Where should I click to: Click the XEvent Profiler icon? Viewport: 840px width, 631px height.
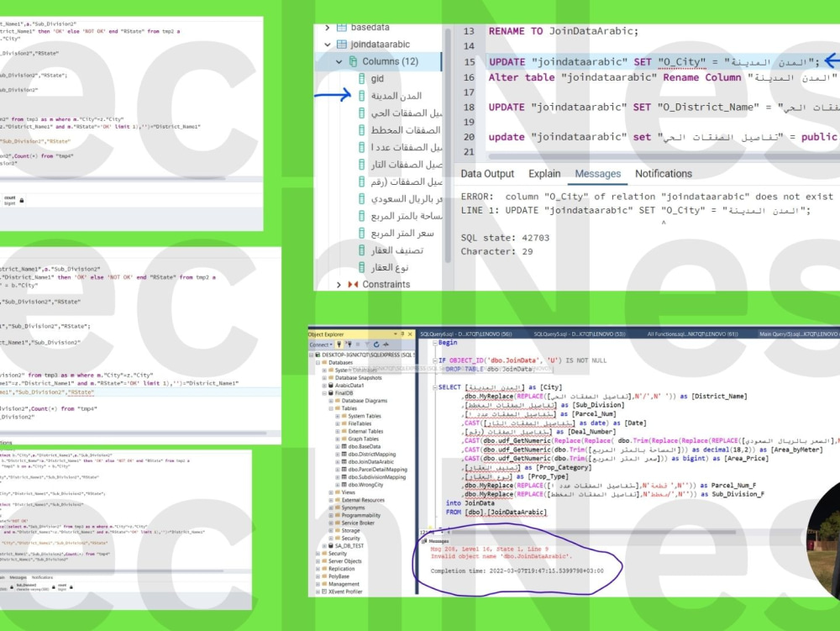[324, 592]
